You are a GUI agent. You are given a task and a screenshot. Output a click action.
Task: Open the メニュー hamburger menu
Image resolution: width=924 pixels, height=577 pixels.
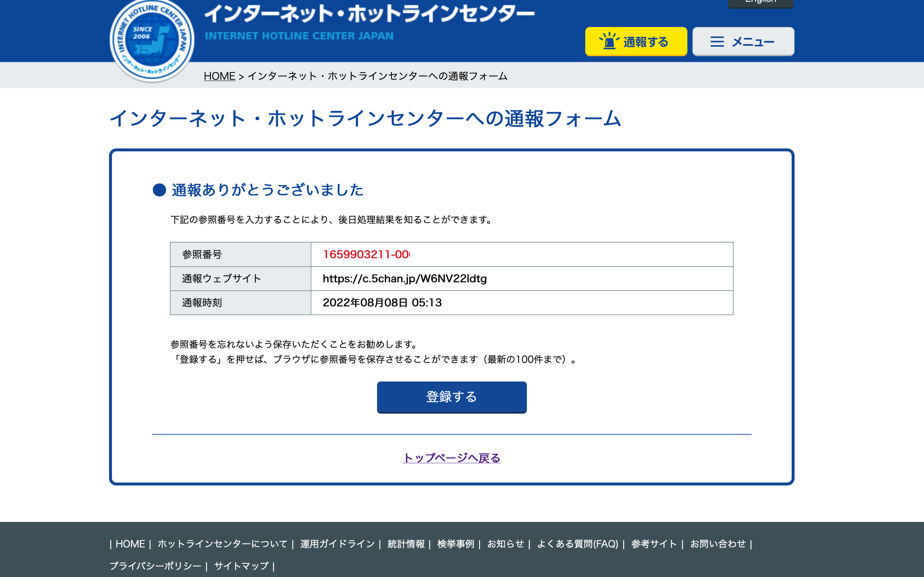[743, 41]
